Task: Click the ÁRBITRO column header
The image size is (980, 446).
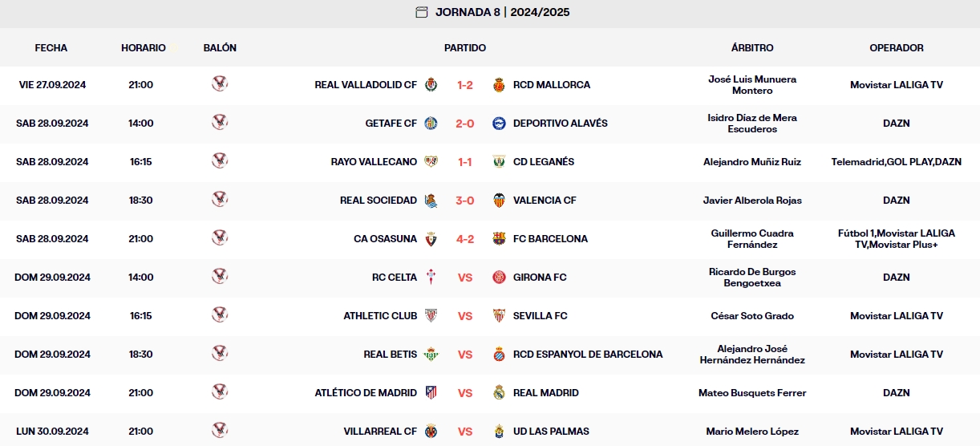Action: 752,48
